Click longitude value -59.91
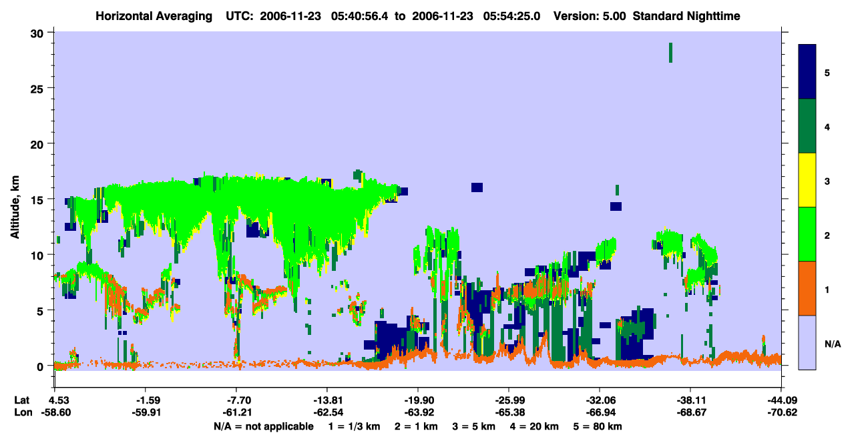This screenshot has width=868, height=445. 146,412
